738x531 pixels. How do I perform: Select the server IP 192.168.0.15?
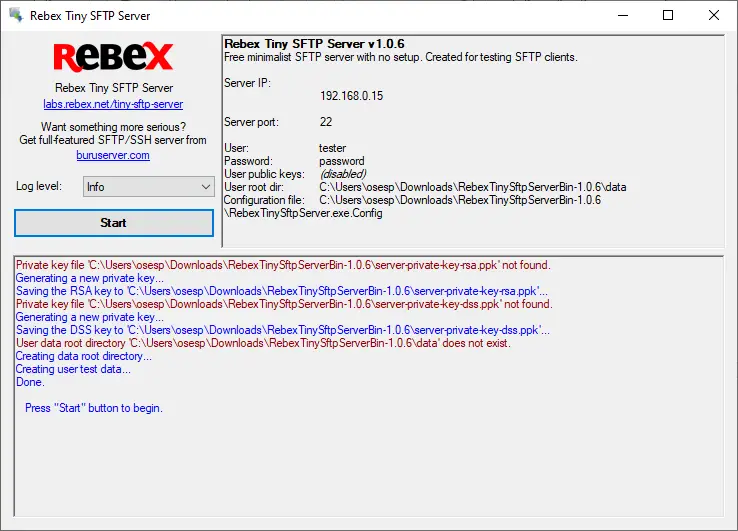tap(352, 96)
